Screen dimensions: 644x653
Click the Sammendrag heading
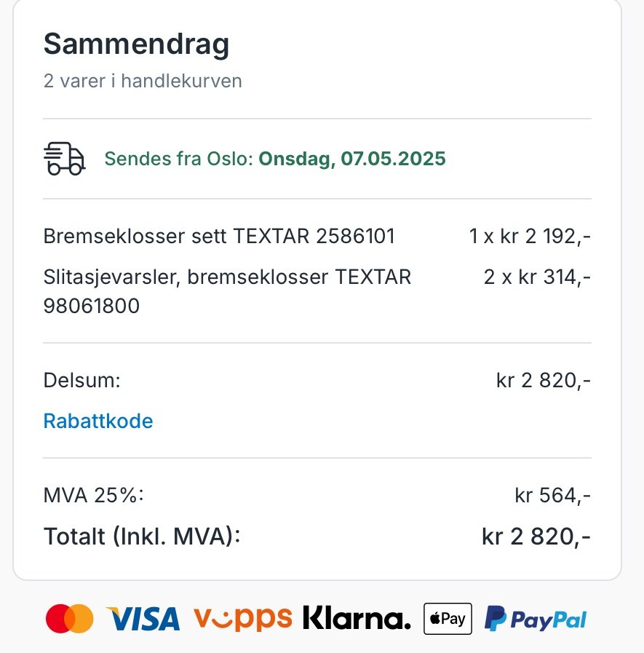tap(136, 44)
